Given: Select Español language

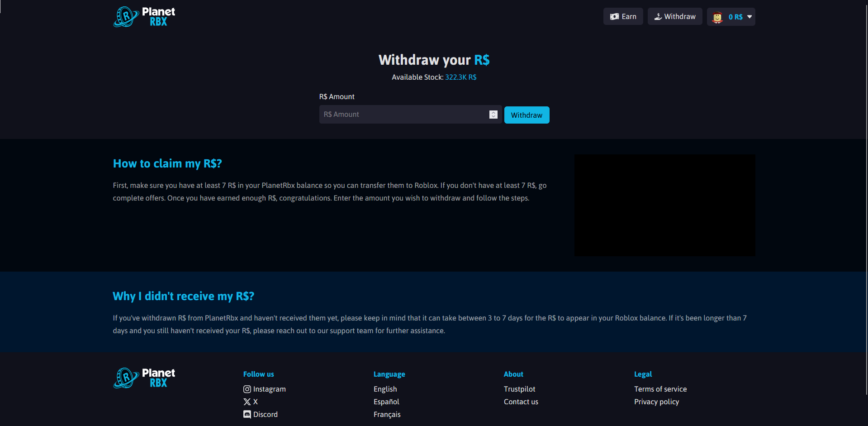Looking at the screenshot, I should click(x=386, y=402).
